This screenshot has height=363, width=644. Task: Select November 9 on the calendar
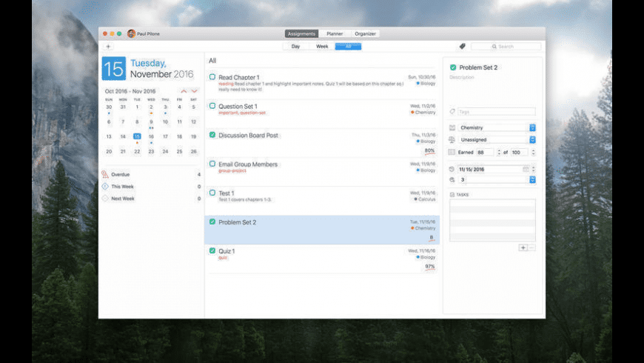pyautogui.click(x=151, y=121)
